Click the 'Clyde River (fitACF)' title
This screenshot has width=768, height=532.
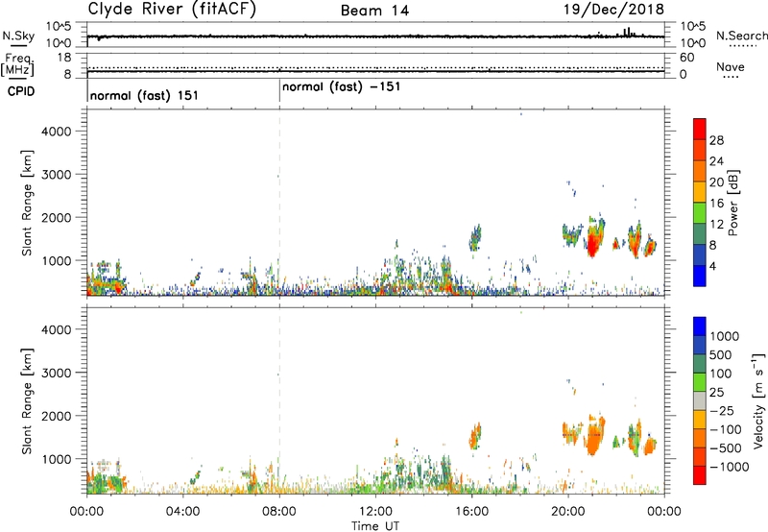[x=172, y=10]
